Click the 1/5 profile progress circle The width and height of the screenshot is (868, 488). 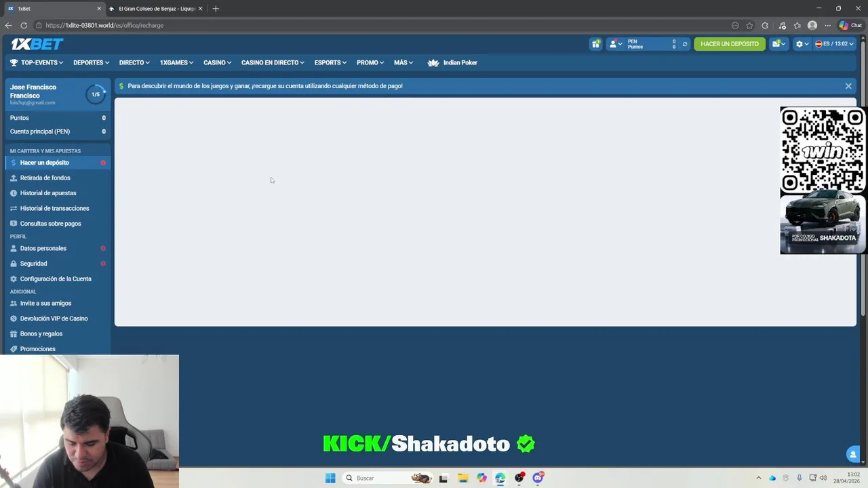[x=96, y=94]
